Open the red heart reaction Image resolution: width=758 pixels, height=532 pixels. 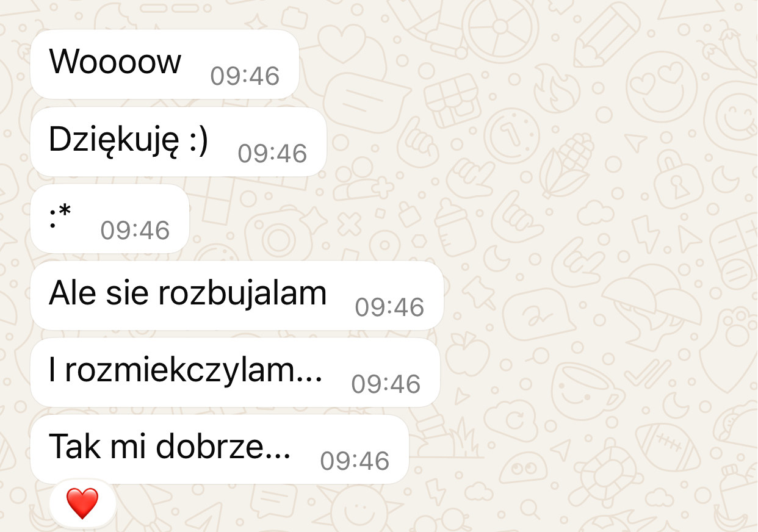(x=82, y=504)
